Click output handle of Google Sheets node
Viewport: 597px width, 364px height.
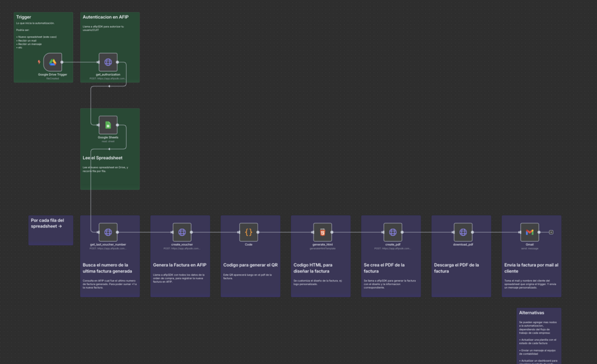coord(117,125)
